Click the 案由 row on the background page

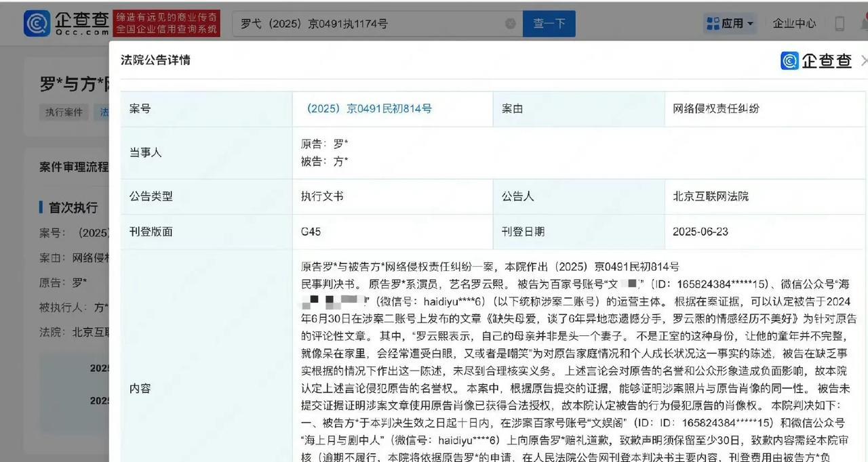(74, 257)
